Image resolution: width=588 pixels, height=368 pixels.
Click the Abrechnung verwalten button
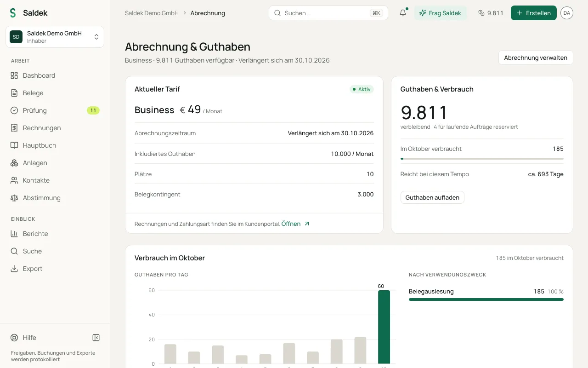(536, 57)
